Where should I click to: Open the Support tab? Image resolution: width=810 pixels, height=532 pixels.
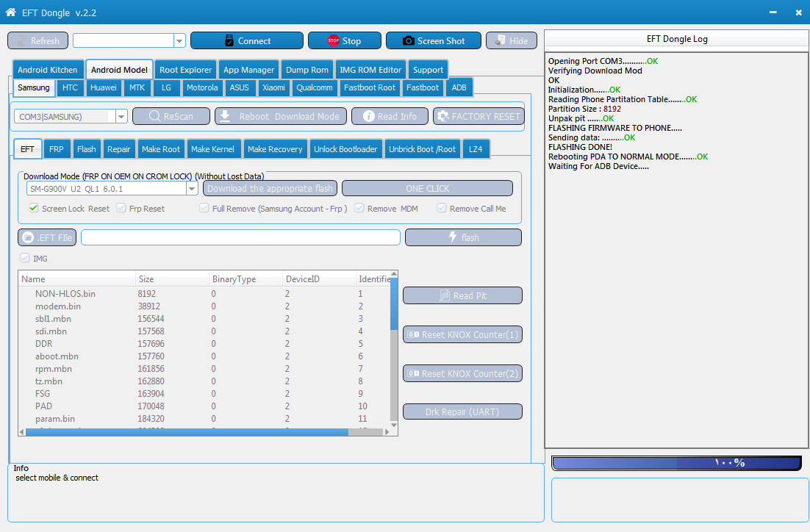[x=428, y=70]
